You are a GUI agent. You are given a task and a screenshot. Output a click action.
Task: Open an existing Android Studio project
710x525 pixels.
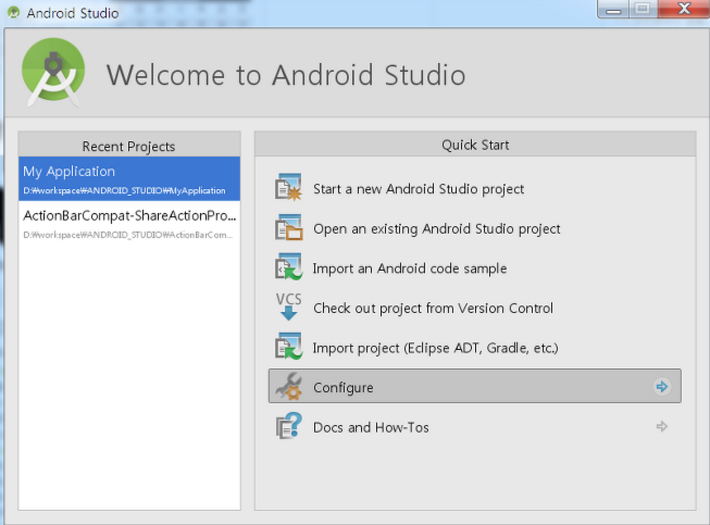[437, 229]
